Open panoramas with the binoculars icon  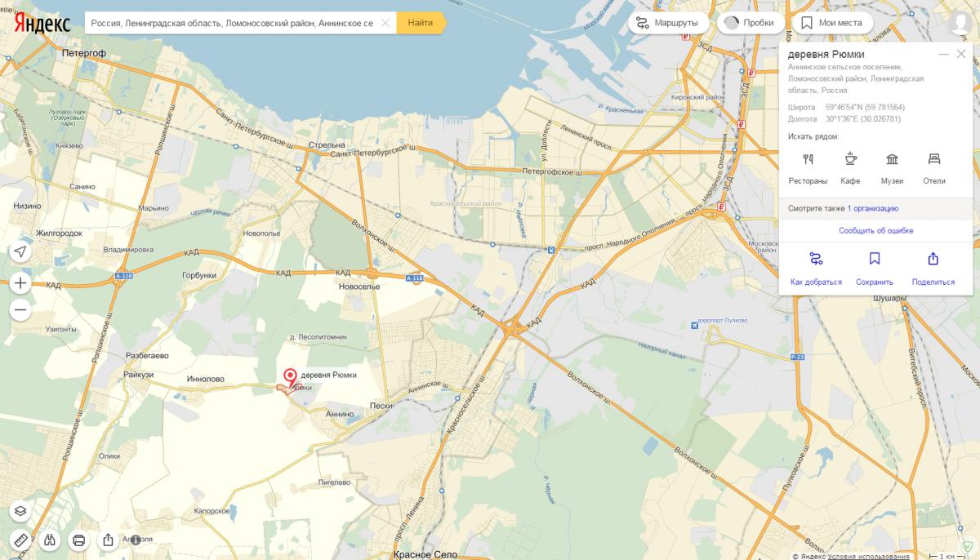pyautogui.click(x=50, y=540)
